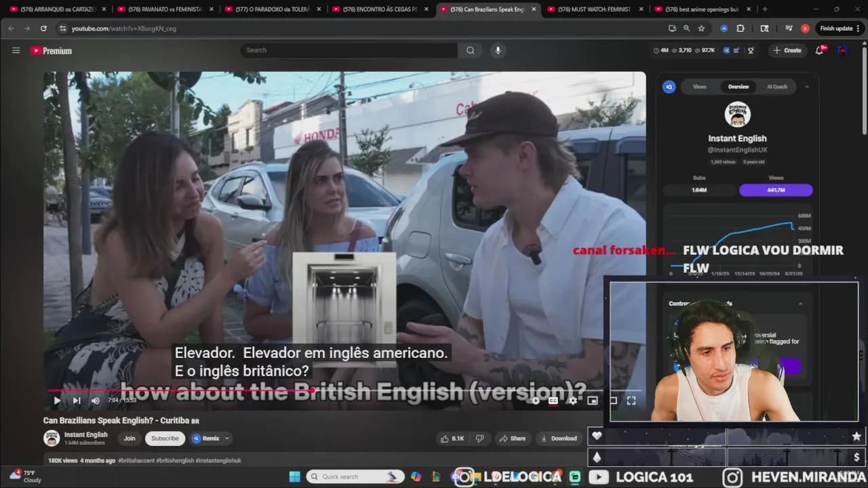Switch to the AI Coach tab
The height and width of the screenshot is (488, 868).
pyautogui.click(x=777, y=87)
